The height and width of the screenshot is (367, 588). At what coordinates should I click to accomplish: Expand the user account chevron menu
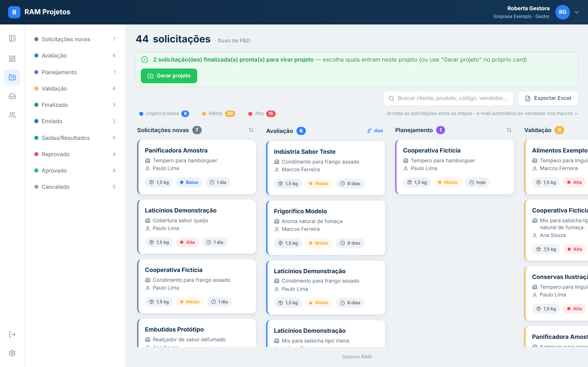pyautogui.click(x=576, y=12)
